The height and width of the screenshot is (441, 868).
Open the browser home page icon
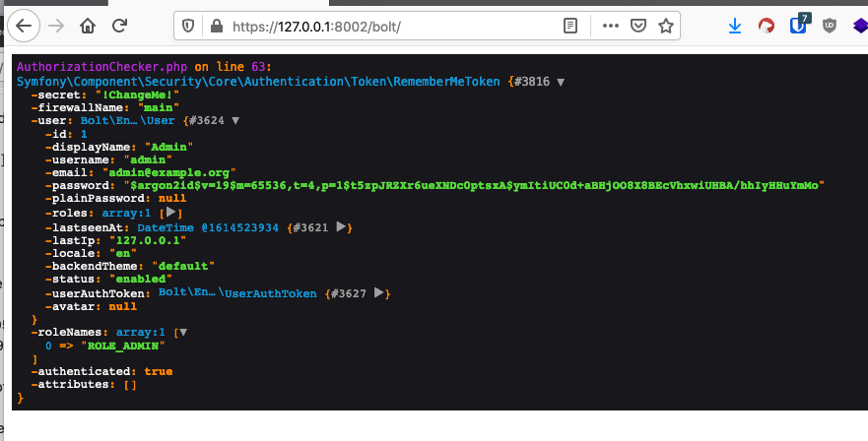[88, 26]
